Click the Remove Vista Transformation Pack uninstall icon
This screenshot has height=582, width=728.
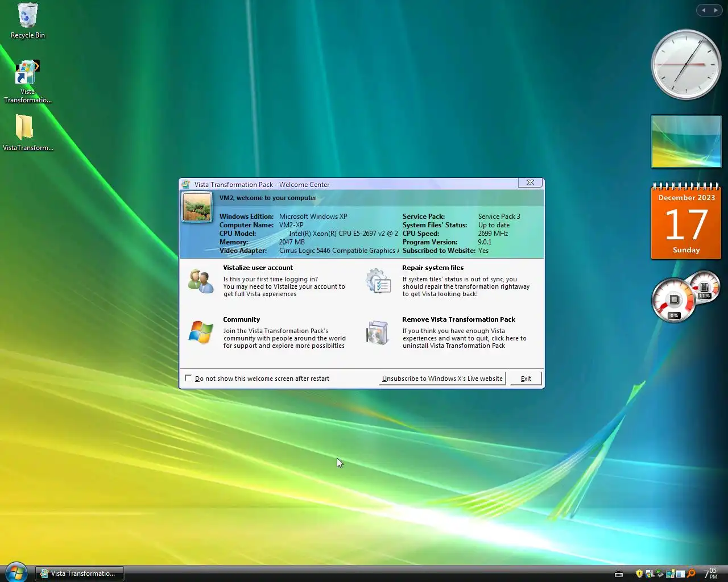378,333
